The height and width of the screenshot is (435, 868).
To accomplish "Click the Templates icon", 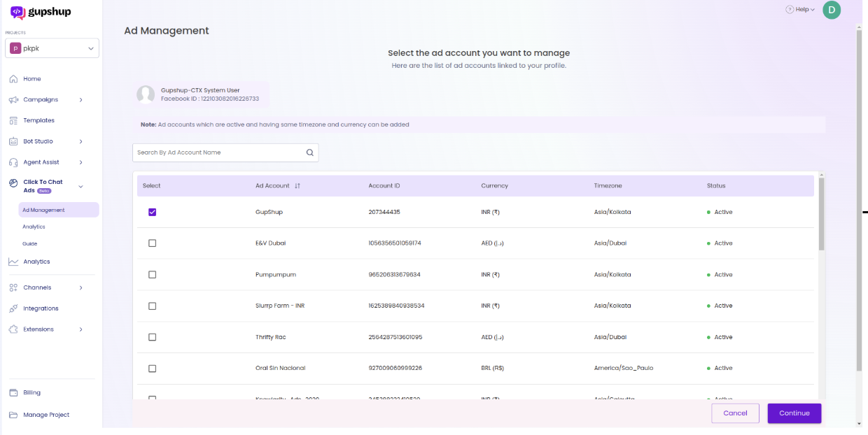I will (x=13, y=121).
